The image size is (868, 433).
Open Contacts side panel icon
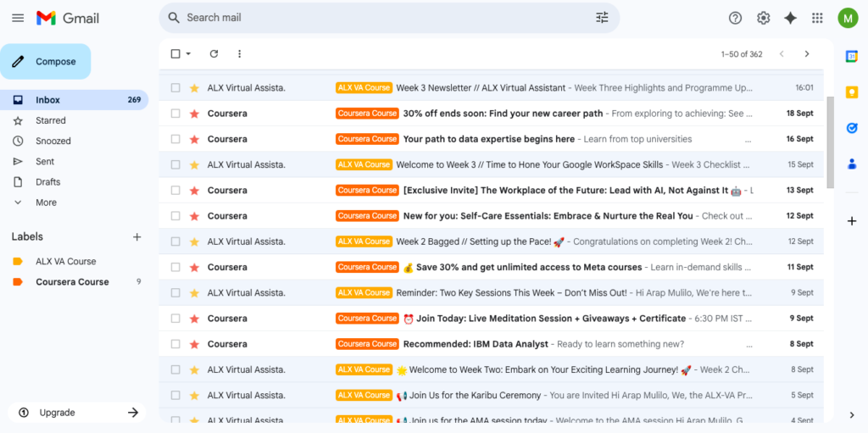point(851,164)
